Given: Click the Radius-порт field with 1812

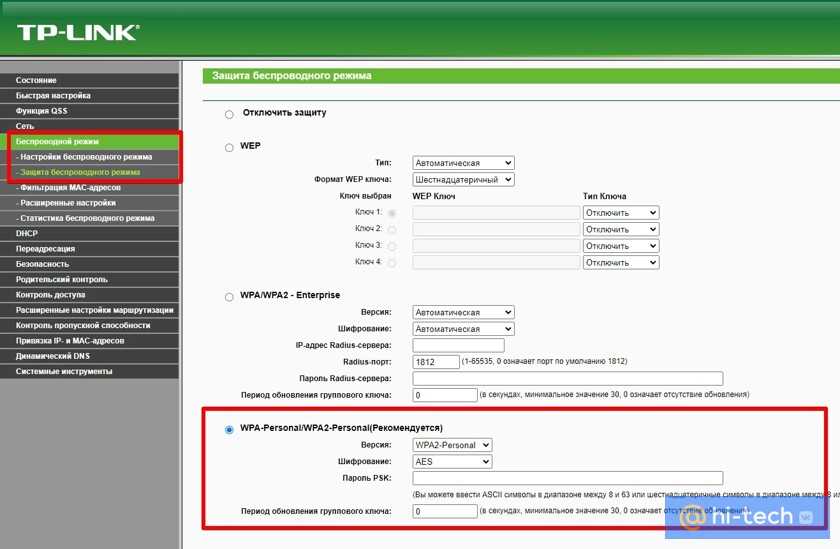Looking at the screenshot, I should (x=435, y=362).
